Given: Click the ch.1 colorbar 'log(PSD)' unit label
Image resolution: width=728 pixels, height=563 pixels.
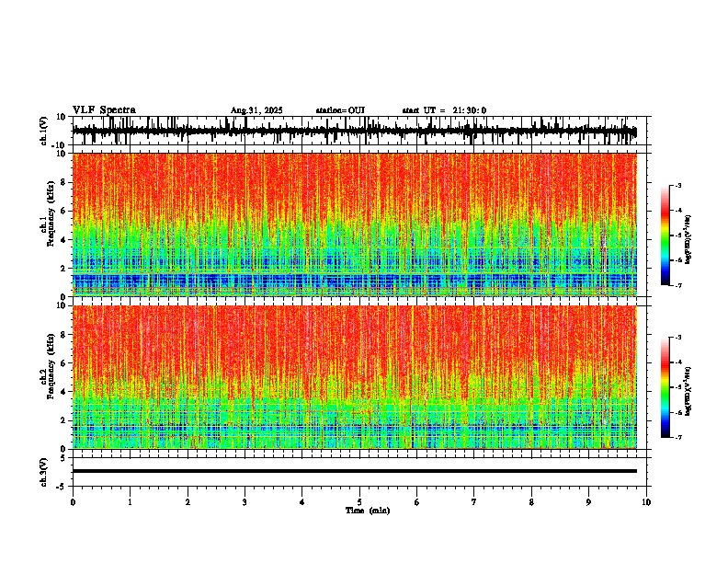Looking at the screenshot, I should (x=688, y=240).
